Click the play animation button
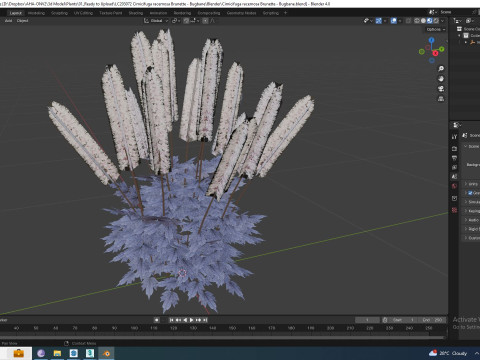This screenshot has height=360, width=480. 192,320
